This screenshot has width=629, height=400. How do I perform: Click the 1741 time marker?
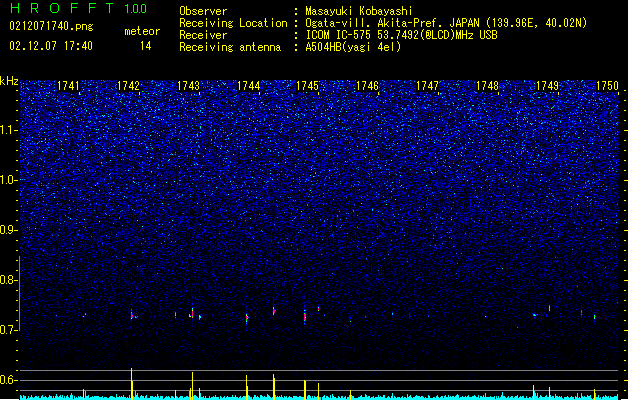68,86
